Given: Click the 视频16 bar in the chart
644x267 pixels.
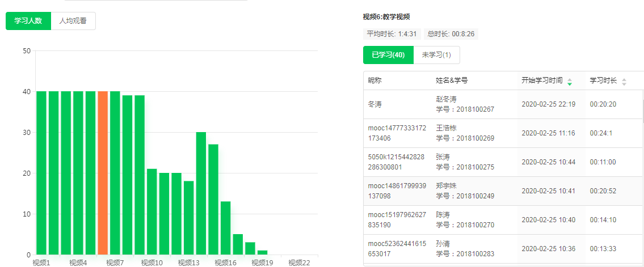Looking at the screenshot, I should coord(225,228).
